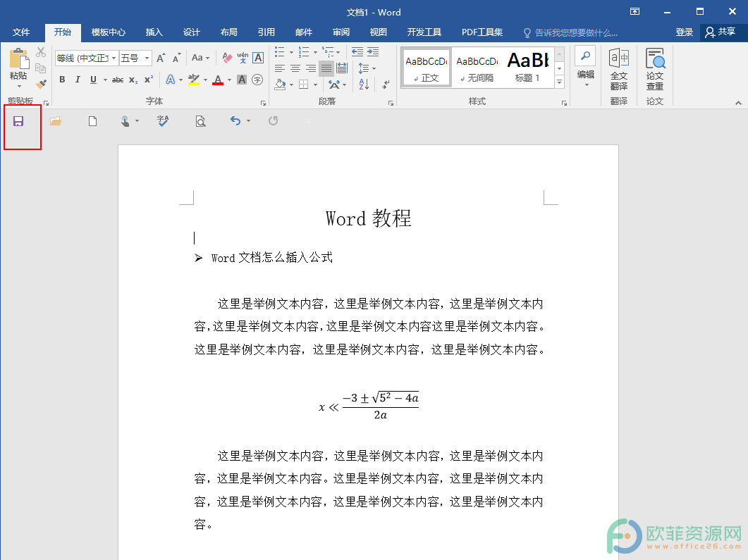Justify the paragraph text
This screenshot has height=560, width=748.
coord(326,68)
